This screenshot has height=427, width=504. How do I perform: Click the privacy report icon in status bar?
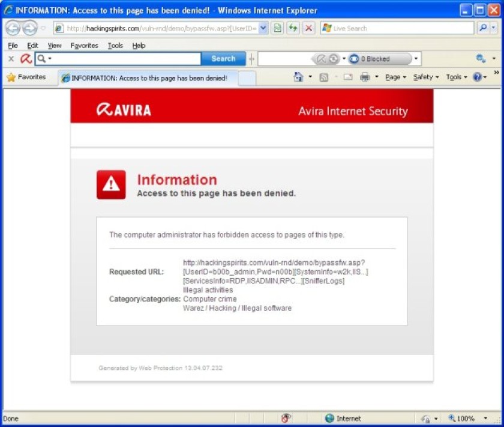[x=286, y=418]
